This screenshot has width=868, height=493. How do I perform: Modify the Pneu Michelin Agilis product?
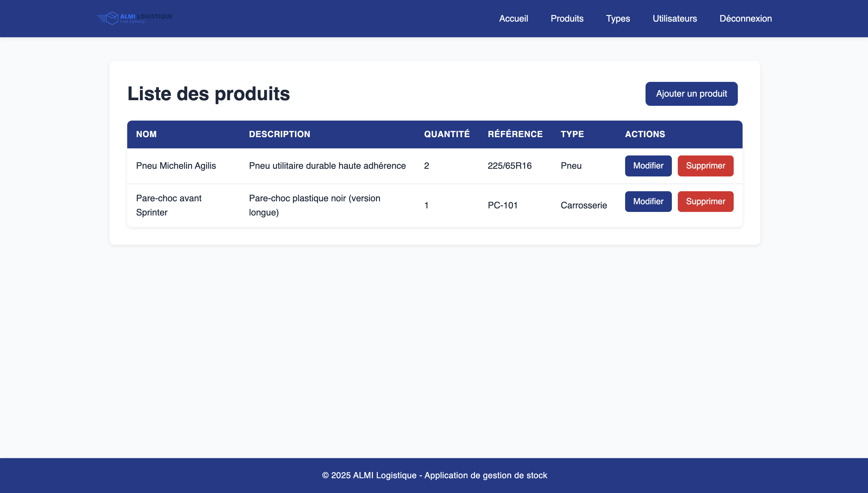[648, 166]
